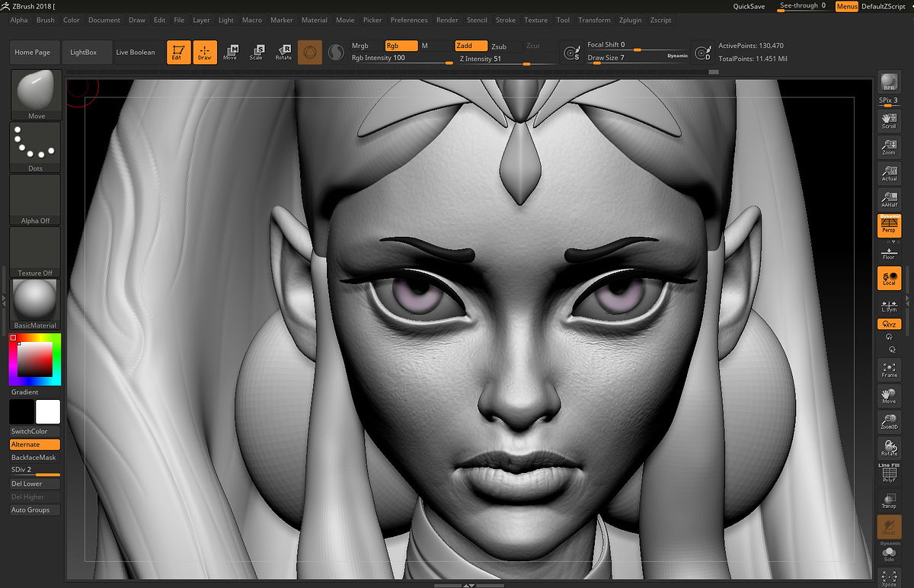Click Auto Groups button
Image resolution: width=914 pixels, height=588 pixels.
pos(35,510)
